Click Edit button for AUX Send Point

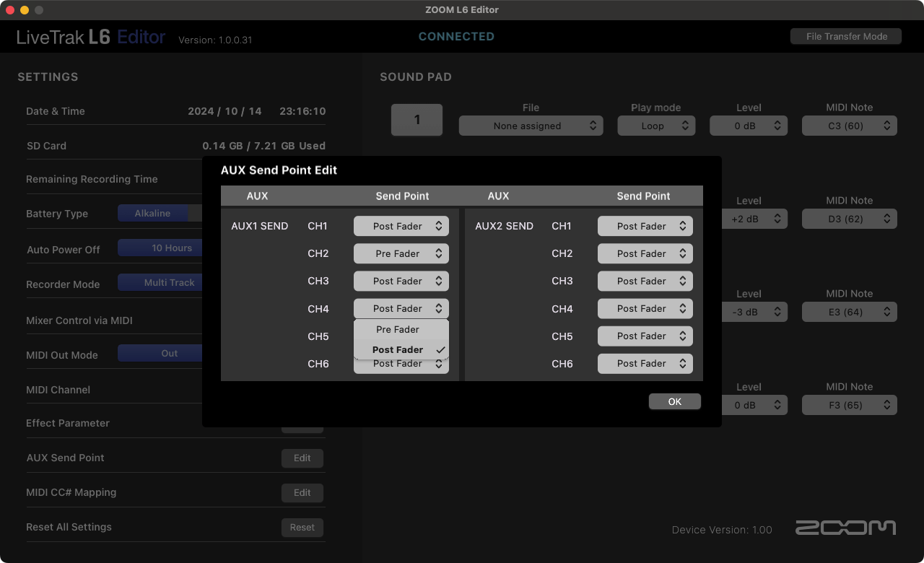(302, 458)
